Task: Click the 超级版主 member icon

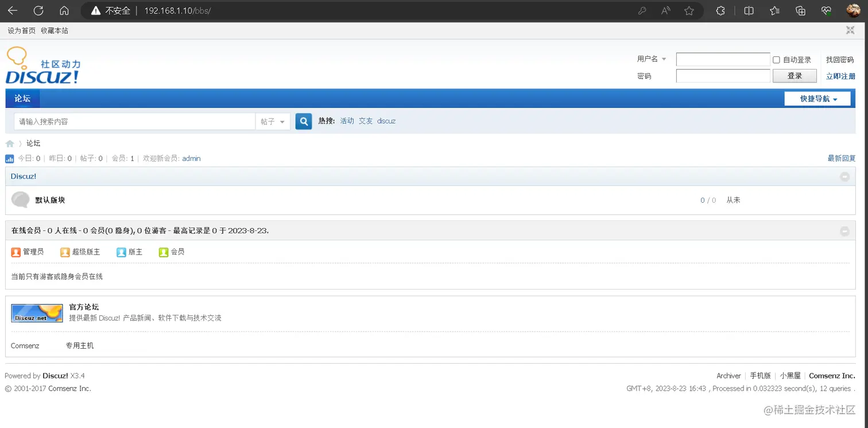Action: [x=65, y=252]
